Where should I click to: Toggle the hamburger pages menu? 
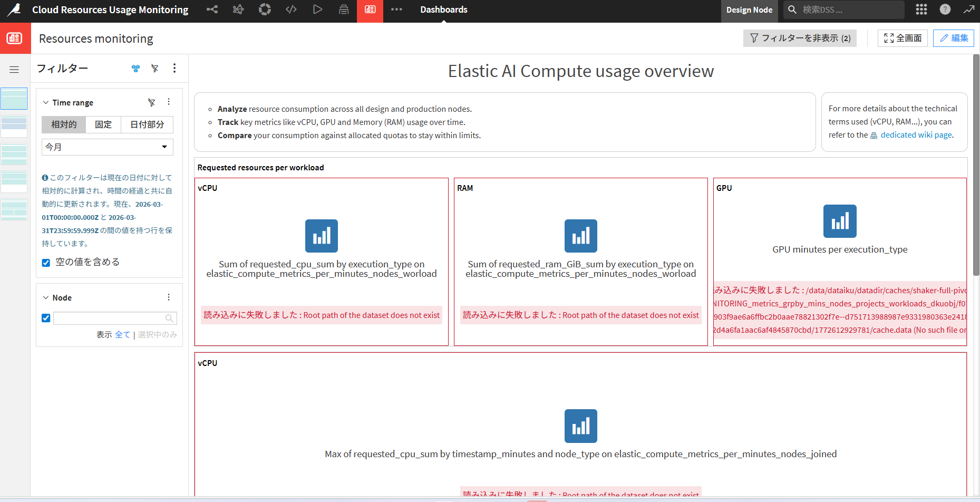click(14, 70)
